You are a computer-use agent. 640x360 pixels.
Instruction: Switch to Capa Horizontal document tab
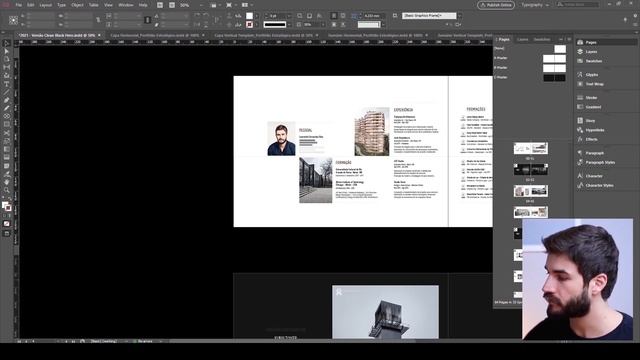[155, 36]
